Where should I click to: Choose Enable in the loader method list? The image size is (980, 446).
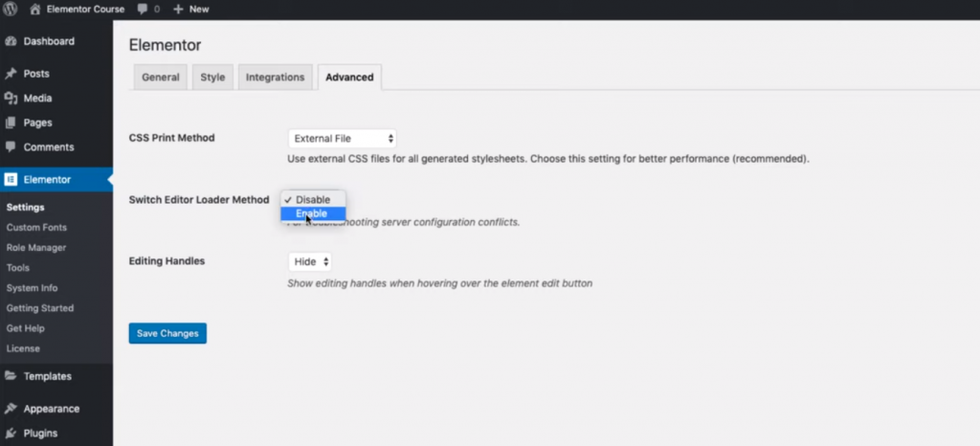coord(312,213)
